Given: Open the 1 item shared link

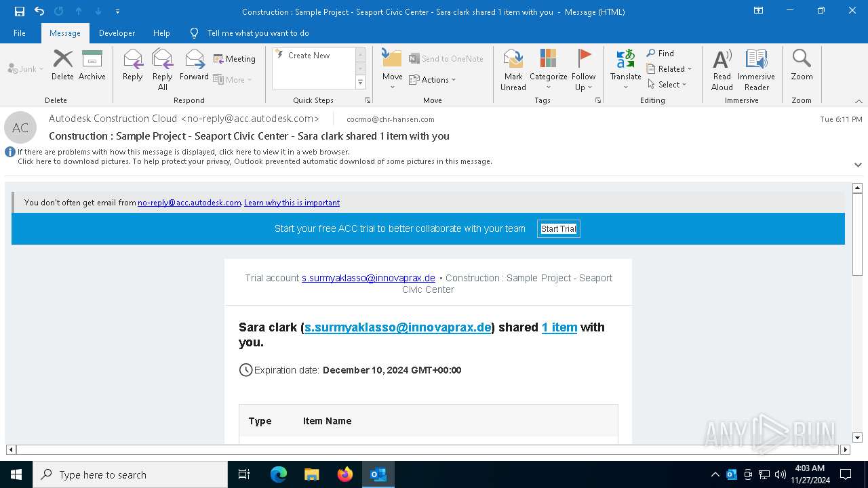Looking at the screenshot, I should 559,327.
